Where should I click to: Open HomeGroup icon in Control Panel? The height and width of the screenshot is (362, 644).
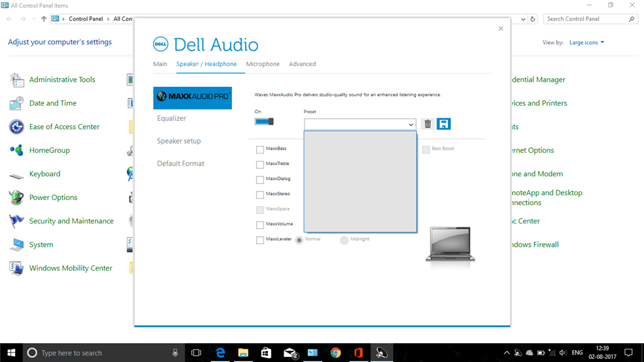point(17,150)
